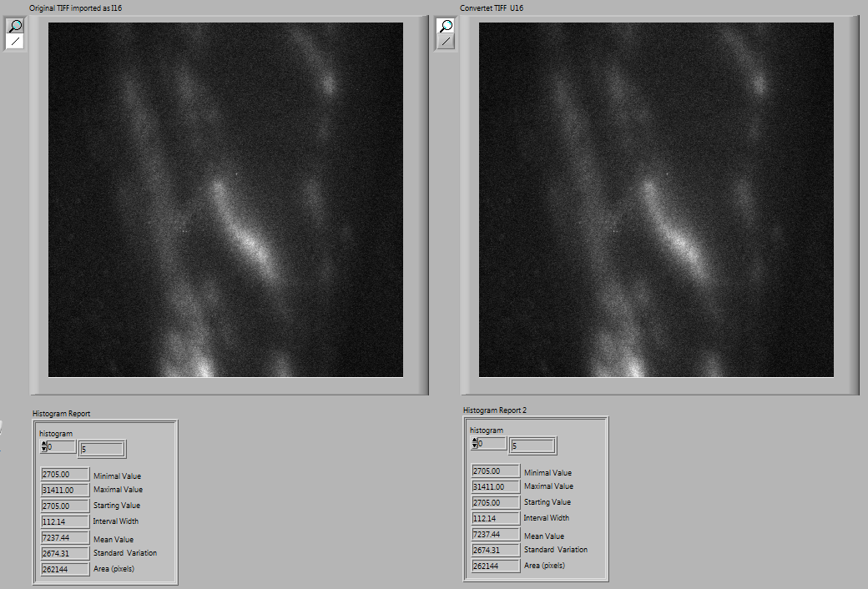This screenshot has height=589, width=868.
Task: Select Zoom tool for Original TIFF image
Action: (x=15, y=26)
